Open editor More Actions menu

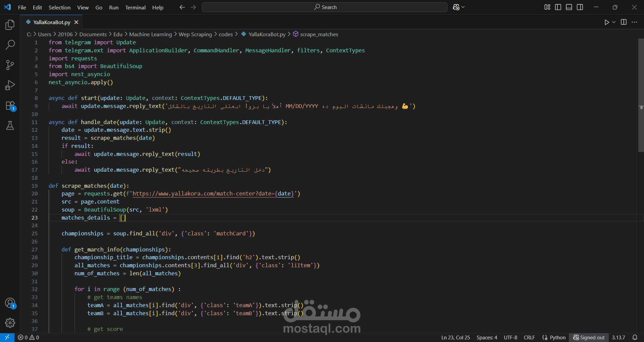click(634, 22)
